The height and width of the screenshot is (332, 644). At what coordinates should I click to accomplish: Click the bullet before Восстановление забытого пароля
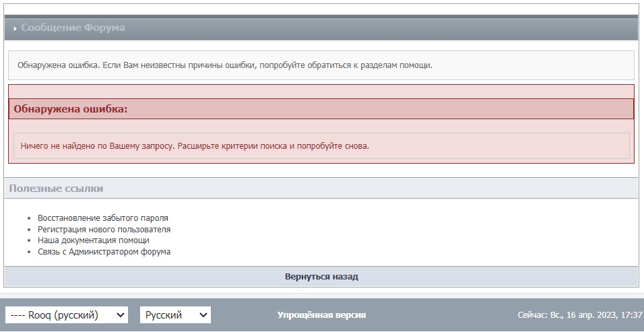[x=29, y=219]
